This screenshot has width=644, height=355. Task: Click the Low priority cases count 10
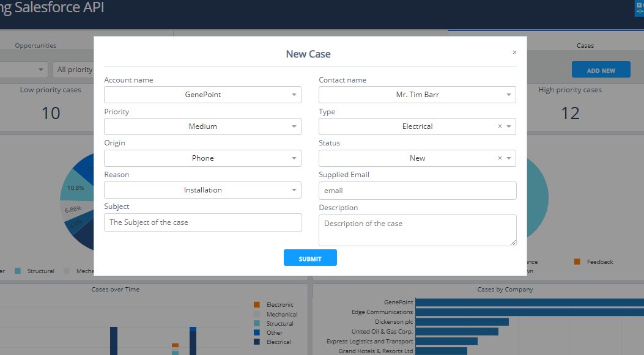coord(51,113)
